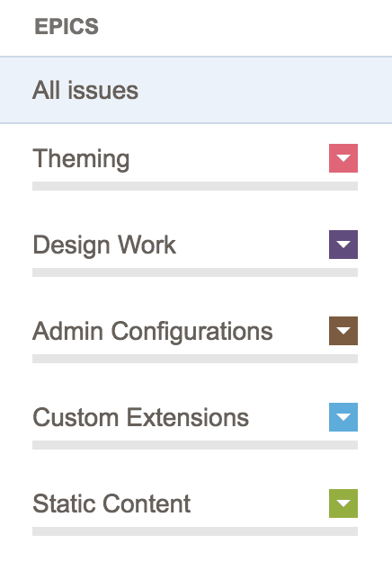Open the green Static Content dropdown
The height and width of the screenshot is (579, 392).
(x=343, y=503)
